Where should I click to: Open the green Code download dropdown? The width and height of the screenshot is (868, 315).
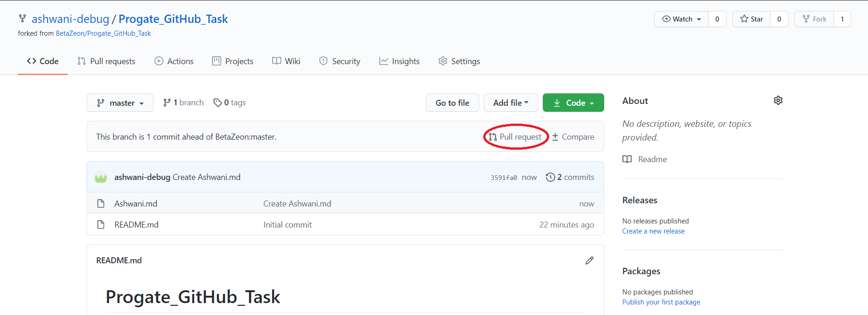pyautogui.click(x=573, y=103)
